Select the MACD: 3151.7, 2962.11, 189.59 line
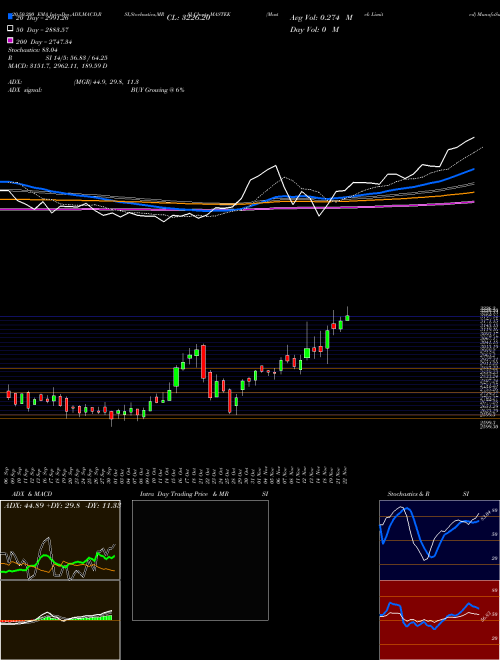Image resolution: width=500 pixels, height=660 pixels. [57, 66]
